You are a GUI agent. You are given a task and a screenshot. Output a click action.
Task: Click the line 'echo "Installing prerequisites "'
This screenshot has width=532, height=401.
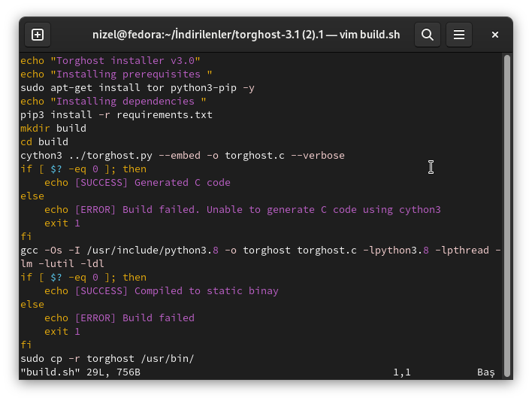point(116,74)
